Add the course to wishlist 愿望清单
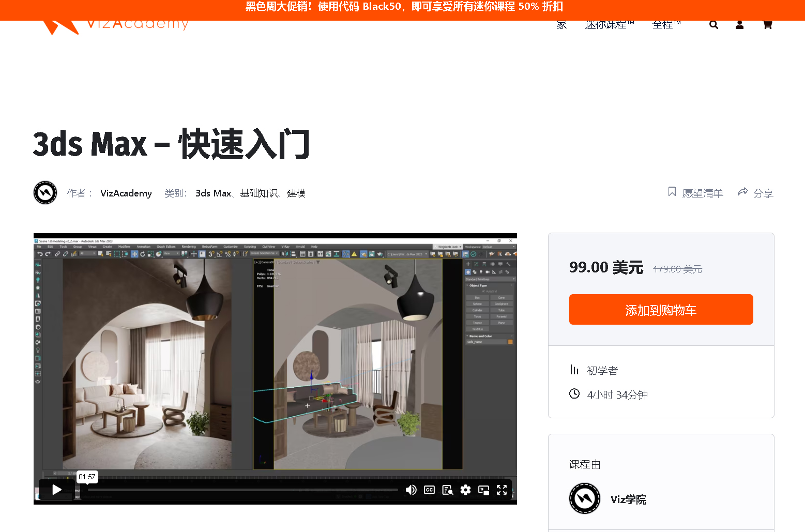805x532 pixels. [695, 193]
